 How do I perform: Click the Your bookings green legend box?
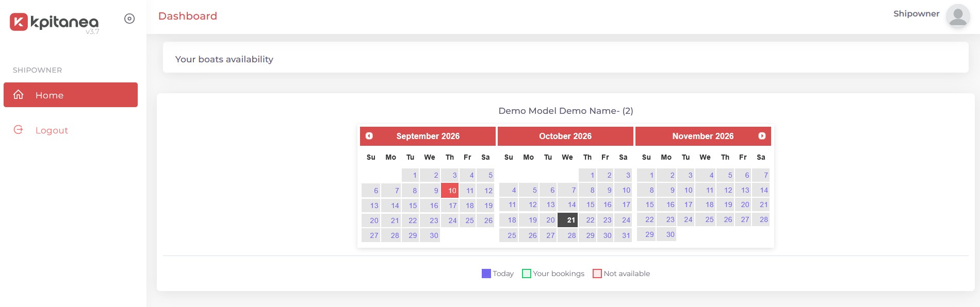[x=527, y=274]
